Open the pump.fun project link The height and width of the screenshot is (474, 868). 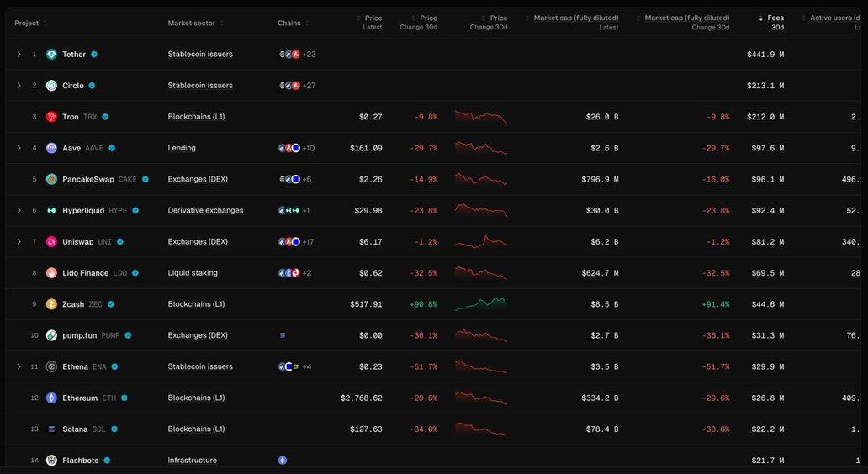tap(79, 335)
